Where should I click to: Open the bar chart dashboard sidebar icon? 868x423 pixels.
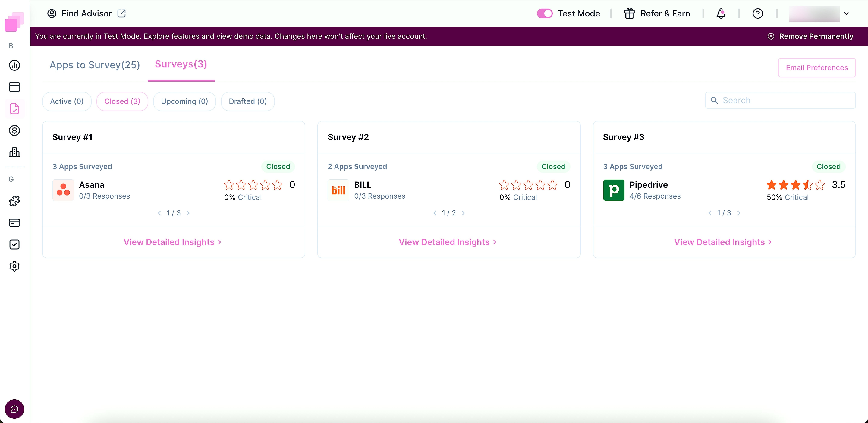coord(14,65)
